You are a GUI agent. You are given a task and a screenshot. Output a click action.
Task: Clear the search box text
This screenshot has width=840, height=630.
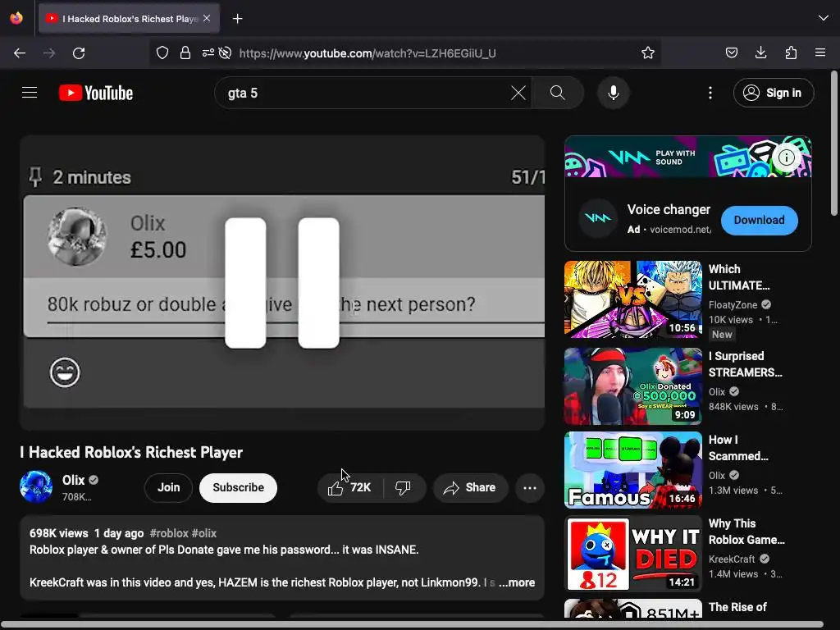(x=518, y=93)
